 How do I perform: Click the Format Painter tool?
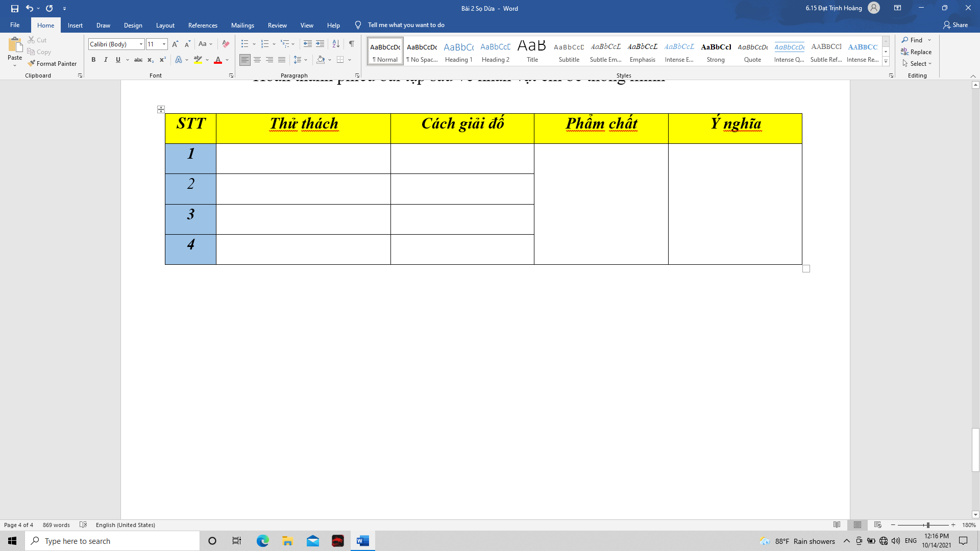point(52,63)
